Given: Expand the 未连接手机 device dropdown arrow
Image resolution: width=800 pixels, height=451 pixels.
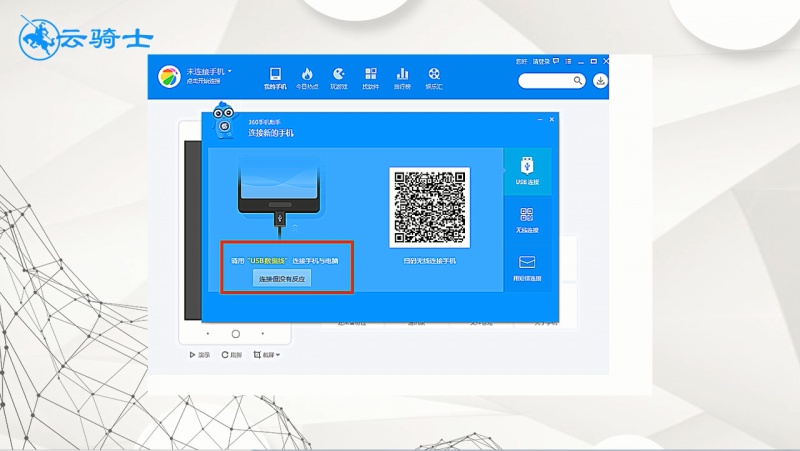Looking at the screenshot, I should (x=230, y=71).
